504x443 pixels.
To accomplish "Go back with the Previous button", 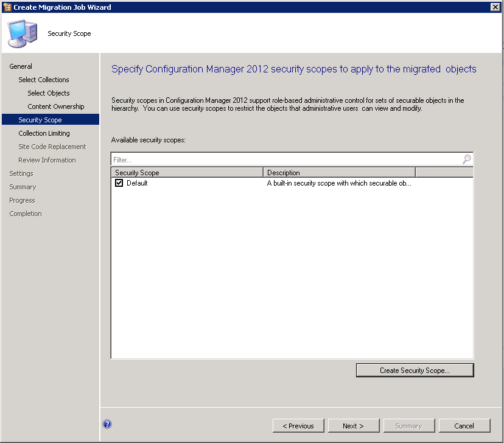I will click(298, 425).
